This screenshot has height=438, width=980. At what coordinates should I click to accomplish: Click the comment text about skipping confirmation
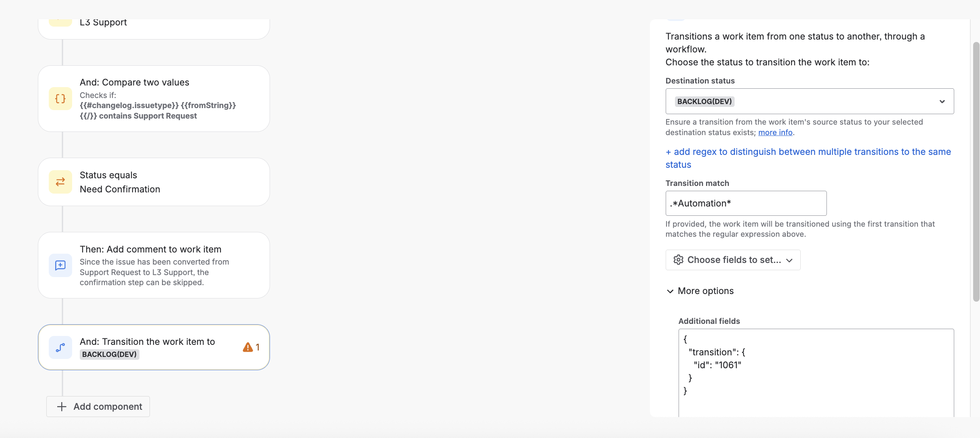coord(154,272)
